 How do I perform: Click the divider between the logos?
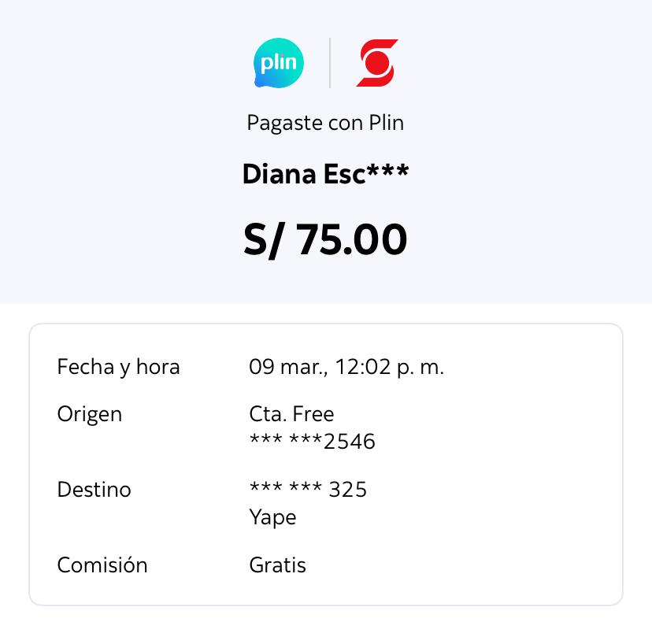pyautogui.click(x=330, y=63)
